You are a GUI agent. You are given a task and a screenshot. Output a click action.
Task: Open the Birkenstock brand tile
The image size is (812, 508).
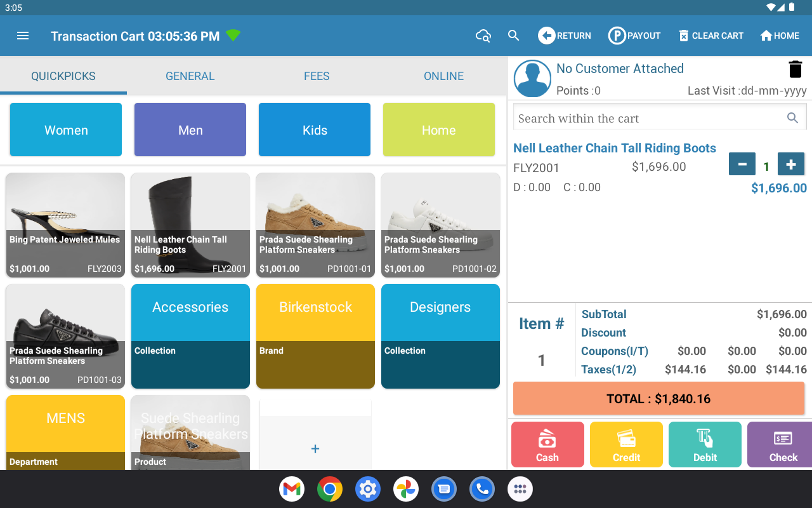pos(315,337)
